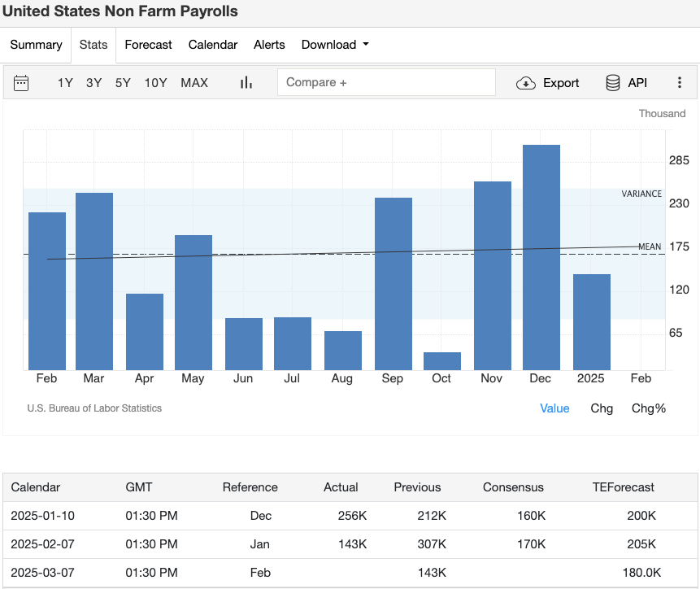Switch to the Summary tab
Viewport: 700px width, 589px height.
tap(36, 45)
